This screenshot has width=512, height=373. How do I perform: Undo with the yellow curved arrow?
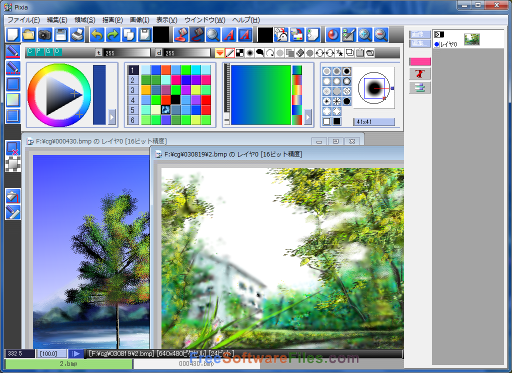pyautogui.click(x=97, y=35)
